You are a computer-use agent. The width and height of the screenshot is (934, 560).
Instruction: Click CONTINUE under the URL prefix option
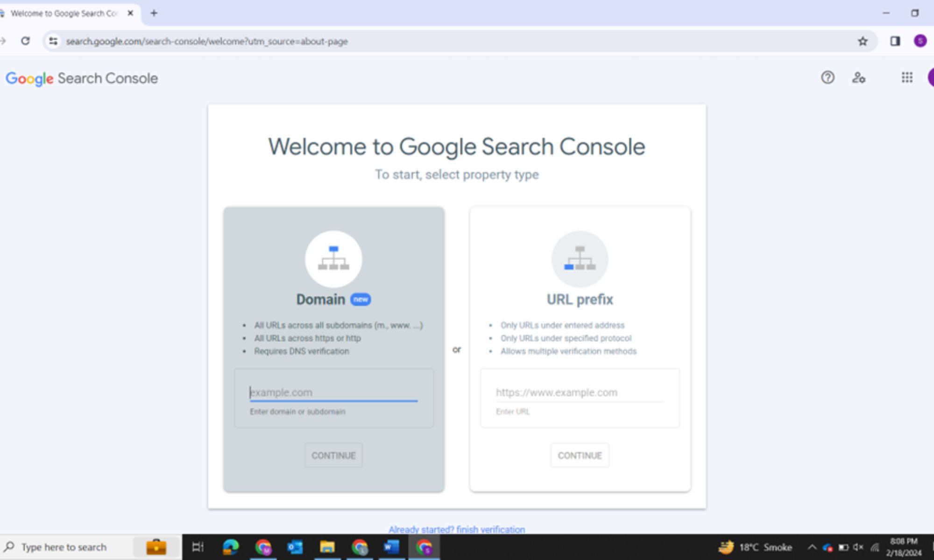coord(580,455)
